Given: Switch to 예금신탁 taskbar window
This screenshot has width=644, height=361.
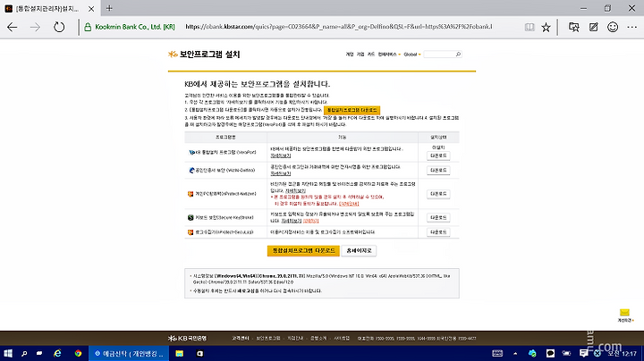Looking at the screenshot, I should pos(129,353).
